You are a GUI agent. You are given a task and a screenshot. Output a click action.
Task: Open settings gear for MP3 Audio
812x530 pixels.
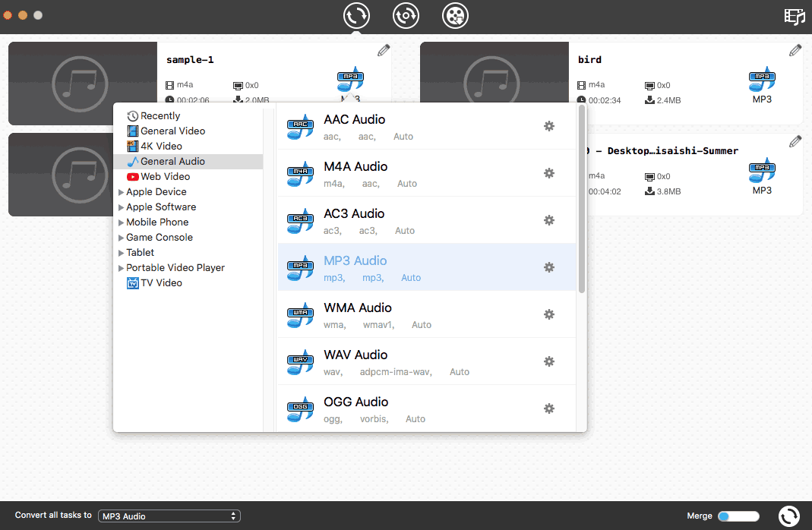[x=549, y=267]
